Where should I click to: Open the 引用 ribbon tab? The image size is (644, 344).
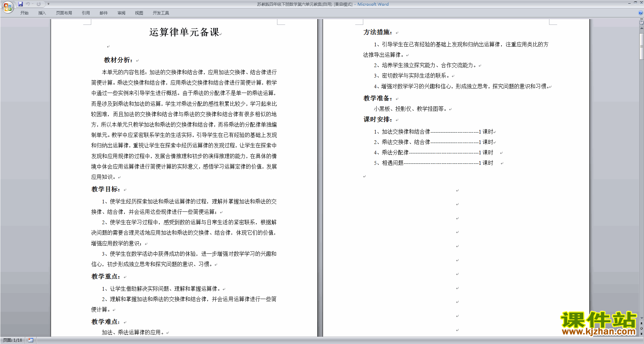(x=86, y=13)
